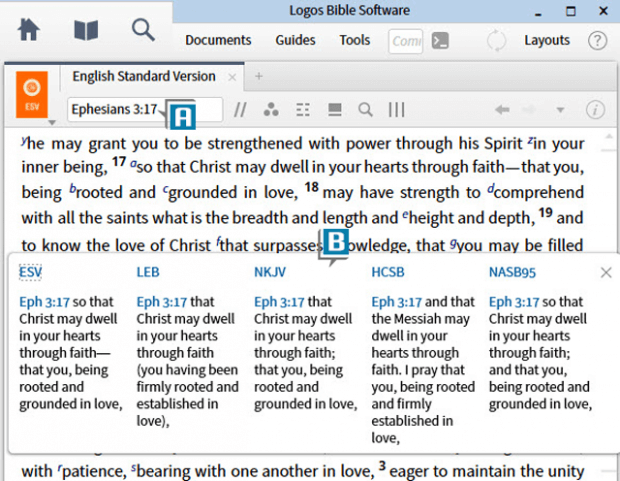The width and height of the screenshot is (620, 481).
Task: Expand the navigation history dropdown arrow
Action: [x=560, y=109]
